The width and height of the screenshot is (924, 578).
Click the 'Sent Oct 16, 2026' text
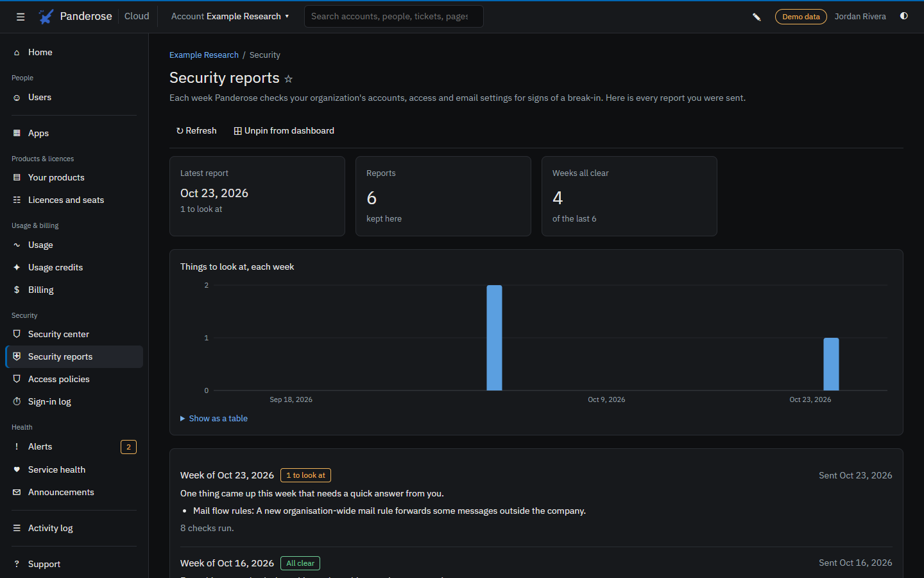(x=855, y=563)
